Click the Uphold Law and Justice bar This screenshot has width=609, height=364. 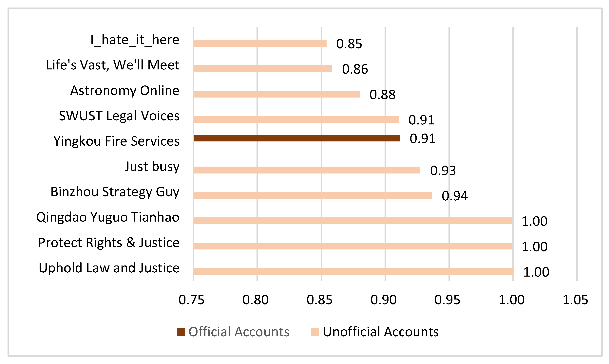[x=353, y=272]
